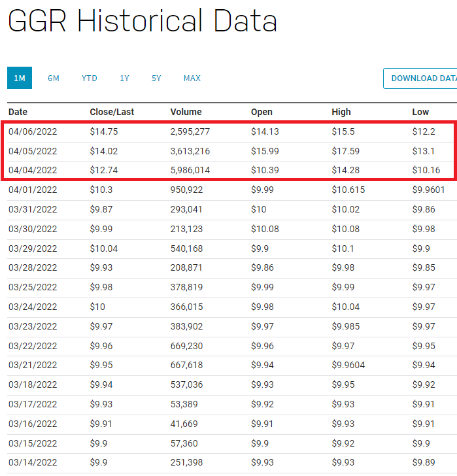Click the date 04/06/2022

tap(33, 131)
